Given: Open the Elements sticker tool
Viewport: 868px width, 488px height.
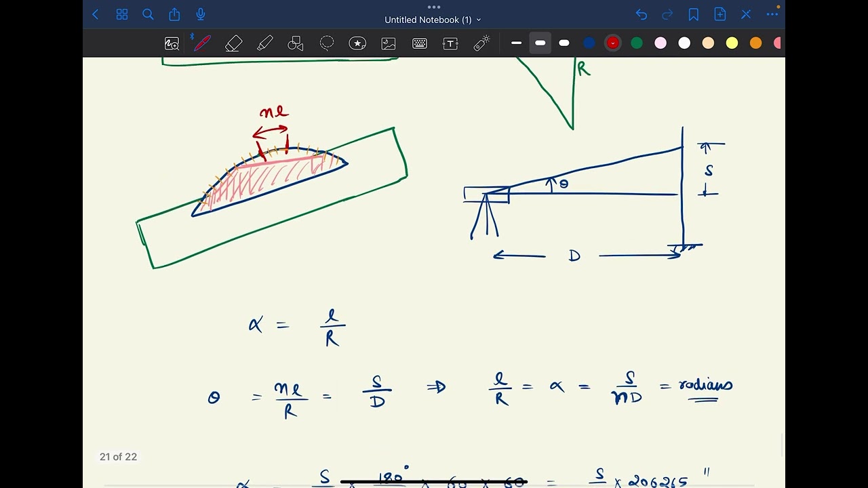Looking at the screenshot, I should 357,43.
